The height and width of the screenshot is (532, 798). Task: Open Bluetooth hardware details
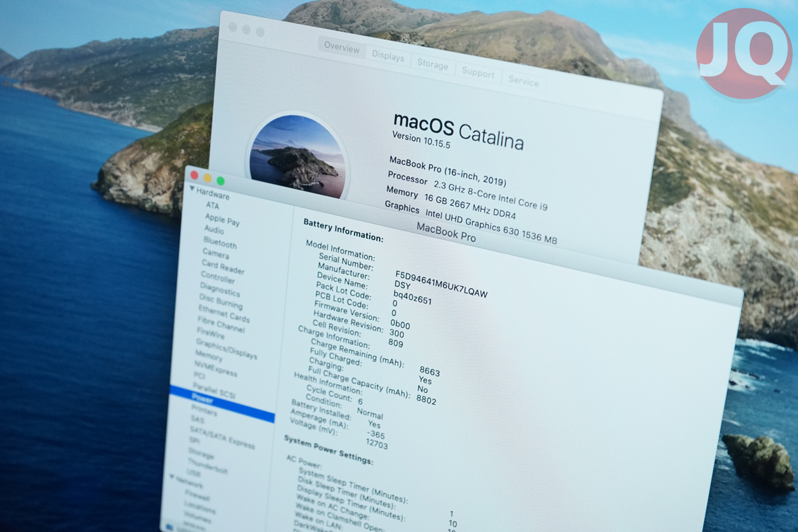pyautogui.click(x=220, y=242)
